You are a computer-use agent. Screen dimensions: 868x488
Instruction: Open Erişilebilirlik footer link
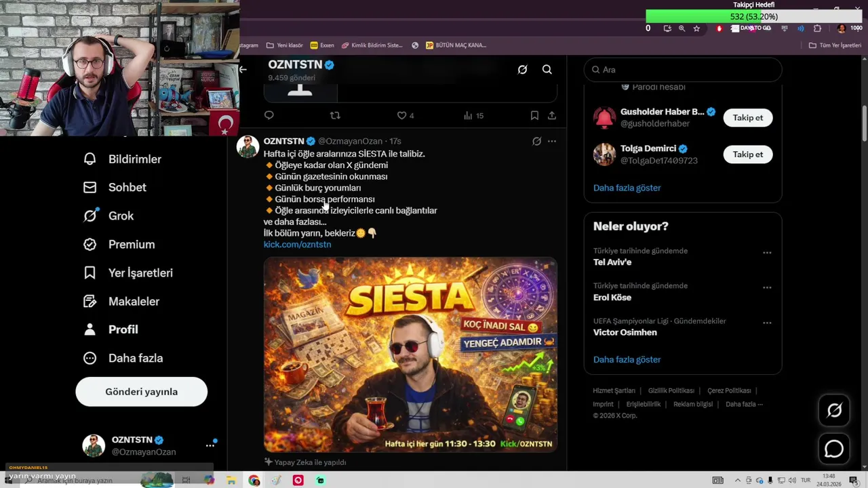coord(643,404)
